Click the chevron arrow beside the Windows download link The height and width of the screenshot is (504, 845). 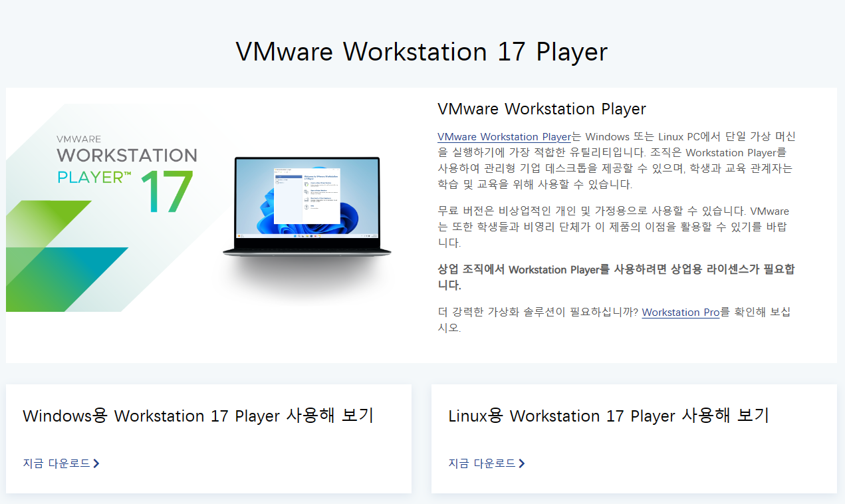96,463
